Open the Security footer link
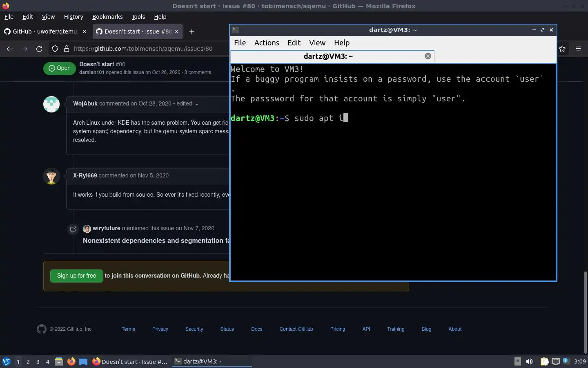The image size is (588, 368). click(194, 329)
